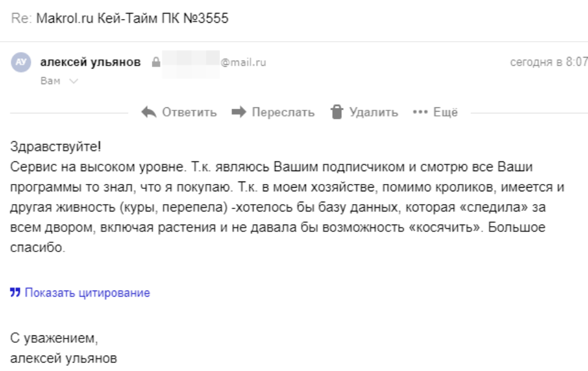588x371 pixels.
Task: Click the reply arrow icon
Action: click(148, 112)
